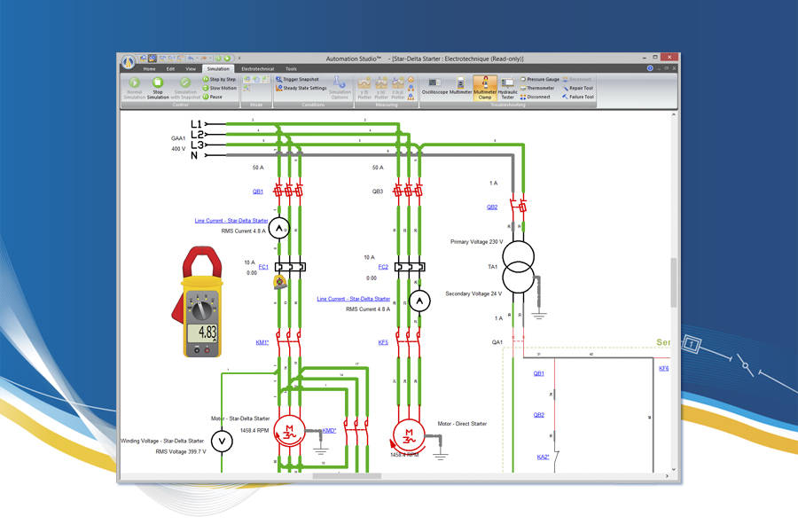Open the KA2* link in control circuit
The image size is (798, 532).
pos(543,457)
